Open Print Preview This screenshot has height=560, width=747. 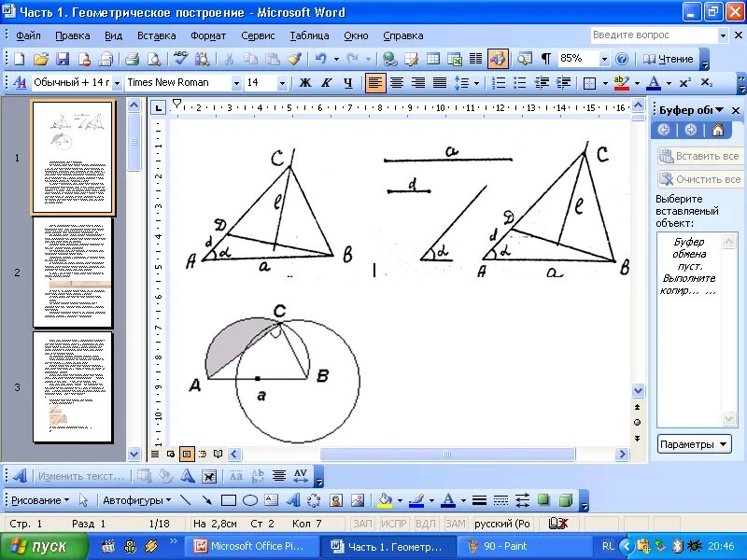[x=154, y=59]
